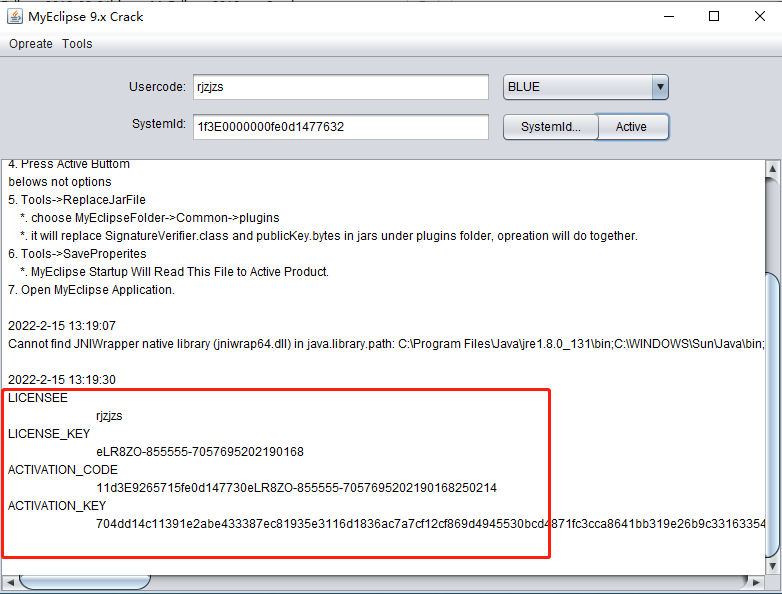Open the BLUE edition dropdown
Image resolution: width=782 pixels, height=594 pixels.
tap(586, 87)
